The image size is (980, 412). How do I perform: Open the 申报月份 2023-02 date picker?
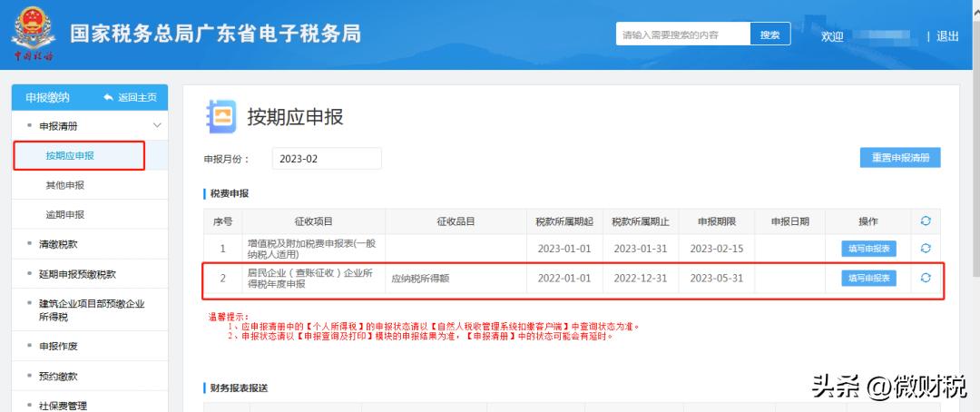[327, 159]
